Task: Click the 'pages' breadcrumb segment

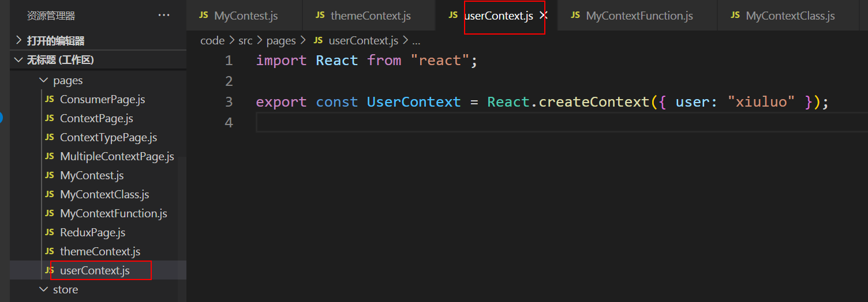Action: click(280, 41)
